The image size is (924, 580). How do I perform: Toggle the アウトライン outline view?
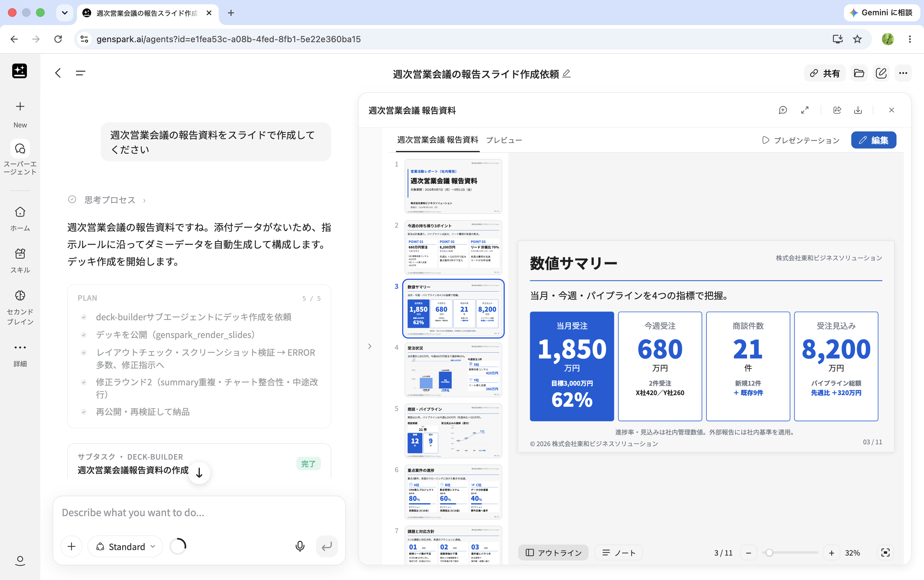pos(553,552)
